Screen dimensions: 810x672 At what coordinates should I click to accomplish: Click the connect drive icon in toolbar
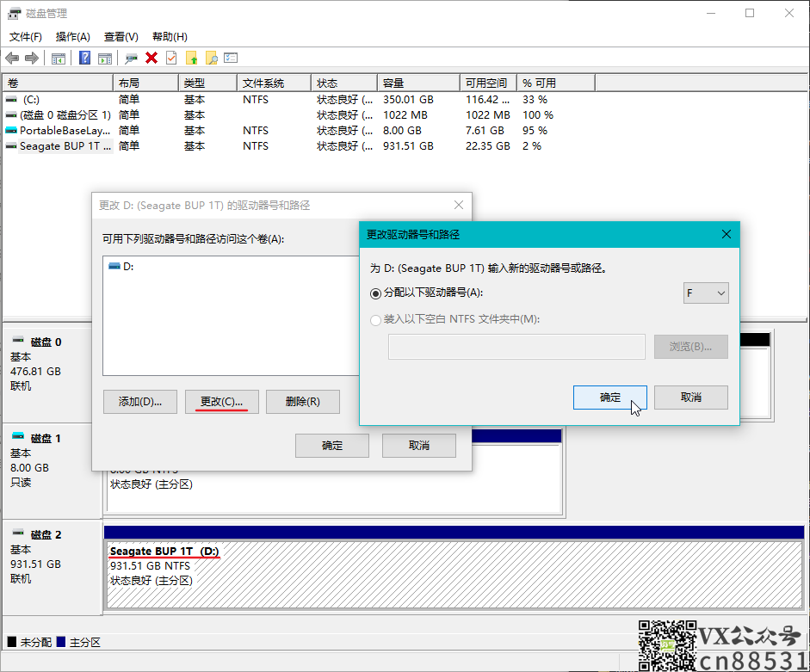point(131,58)
